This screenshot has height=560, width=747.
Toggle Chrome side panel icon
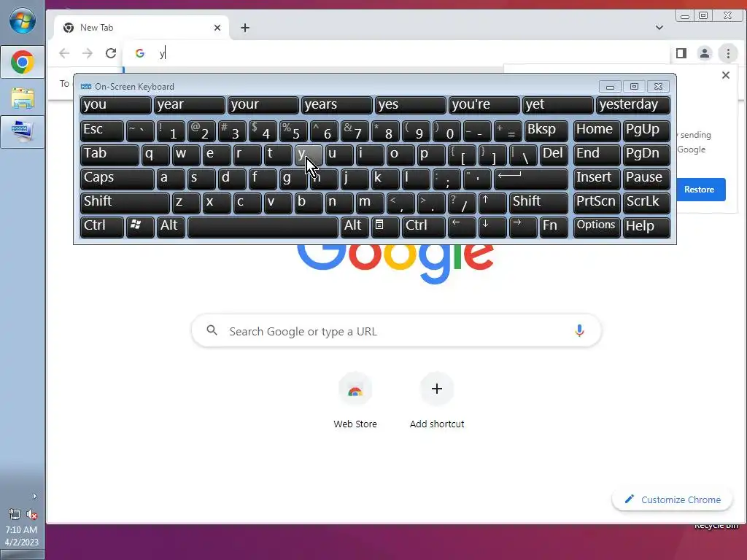coord(681,53)
